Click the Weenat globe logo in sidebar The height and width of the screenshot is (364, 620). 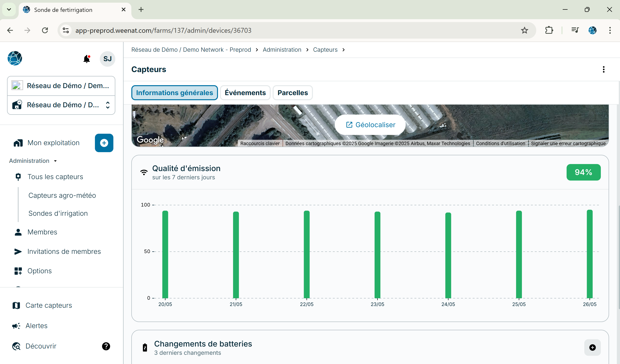click(15, 58)
